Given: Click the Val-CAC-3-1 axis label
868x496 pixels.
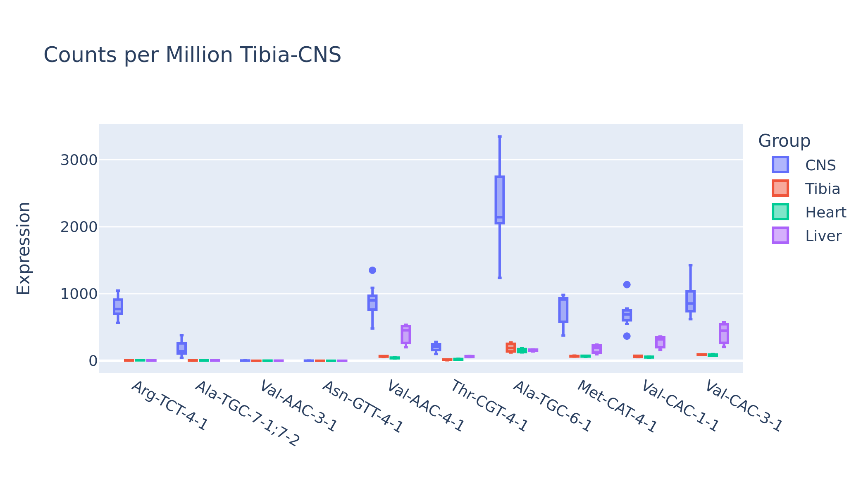Looking at the screenshot, I should (x=744, y=406).
